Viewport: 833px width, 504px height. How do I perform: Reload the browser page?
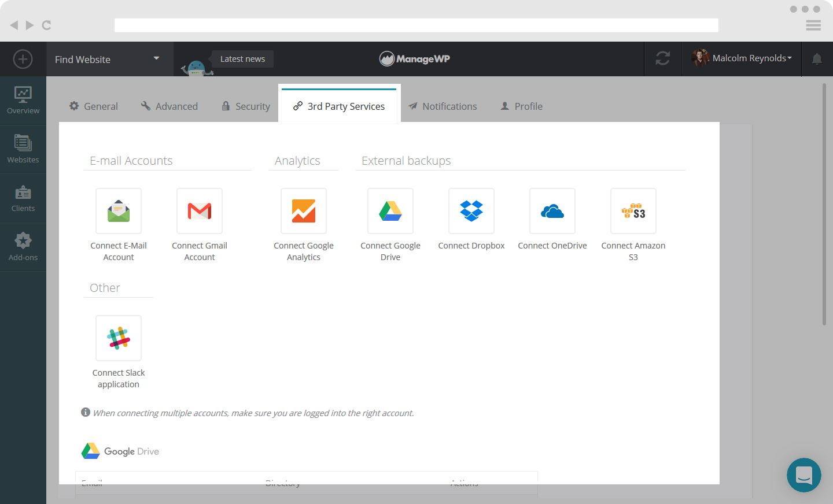click(x=47, y=25)
